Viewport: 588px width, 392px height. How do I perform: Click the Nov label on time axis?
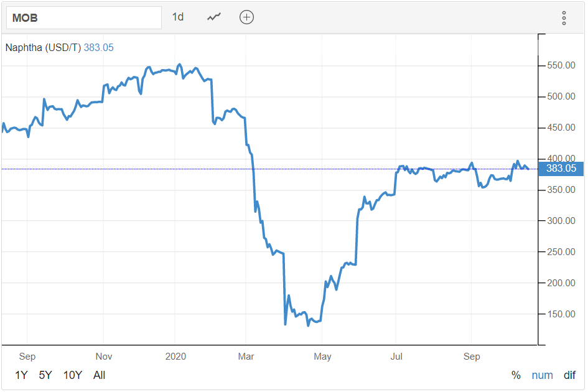[104, 357]
